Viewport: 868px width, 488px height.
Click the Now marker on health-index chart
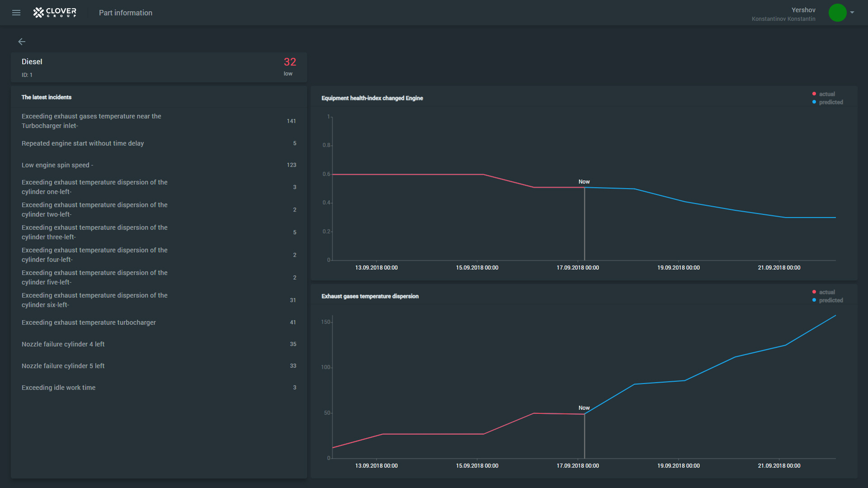click(584, 182)
